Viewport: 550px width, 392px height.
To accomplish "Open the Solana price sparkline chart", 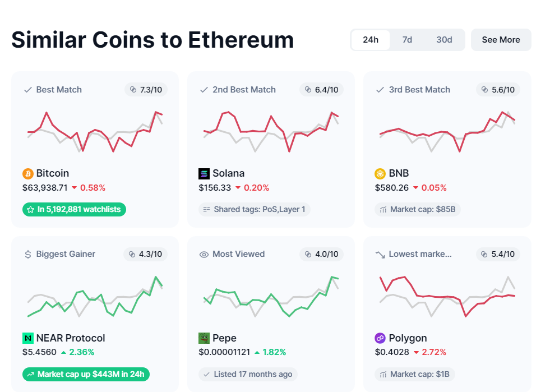I will pos(271,132).
